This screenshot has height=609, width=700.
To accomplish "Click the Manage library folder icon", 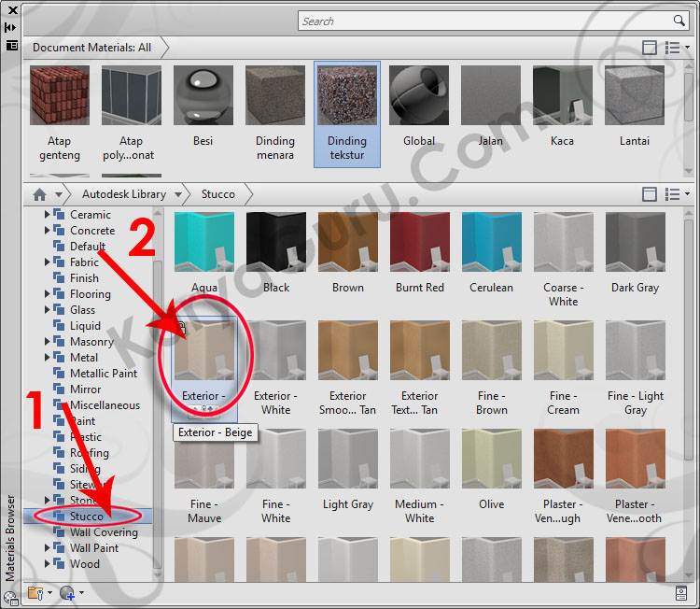I will coord(35,592).
